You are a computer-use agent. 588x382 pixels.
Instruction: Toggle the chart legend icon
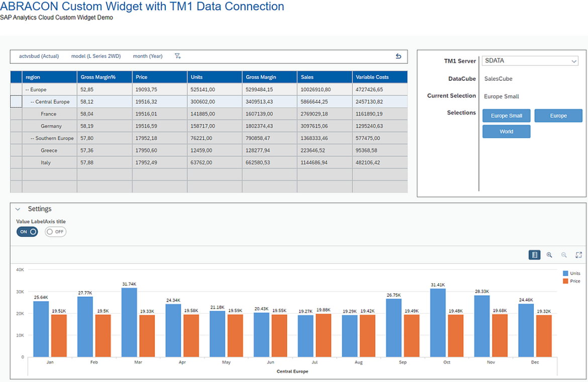pyautogui.click(x=534, y=255)
